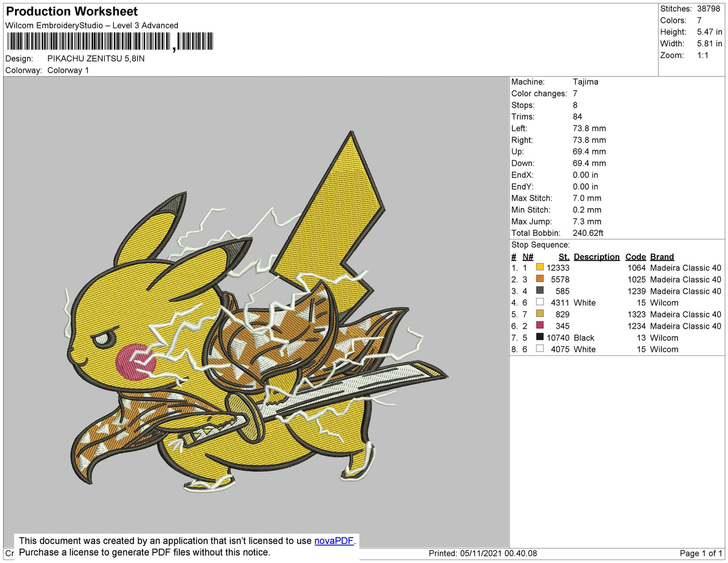Click the Stop Sequence heading
728x563 pixels.
540,245
